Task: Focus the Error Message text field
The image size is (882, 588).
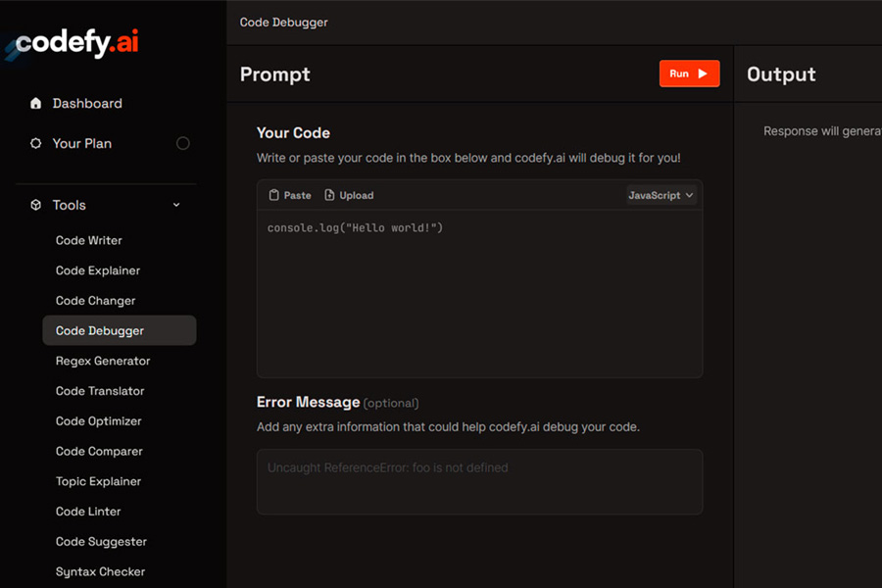Action: pos(480,481)
